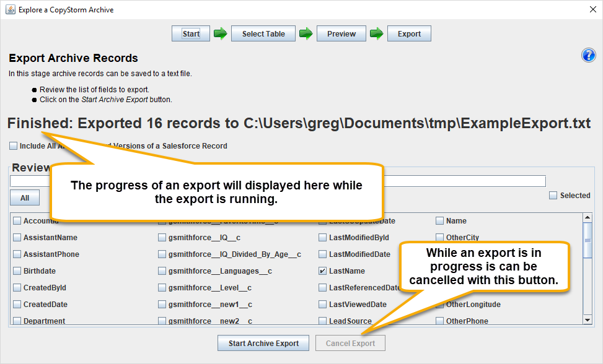Enable Include All Archived Versions checkbox
This screenshot has width=603, height=364.
tap(14, 146)
